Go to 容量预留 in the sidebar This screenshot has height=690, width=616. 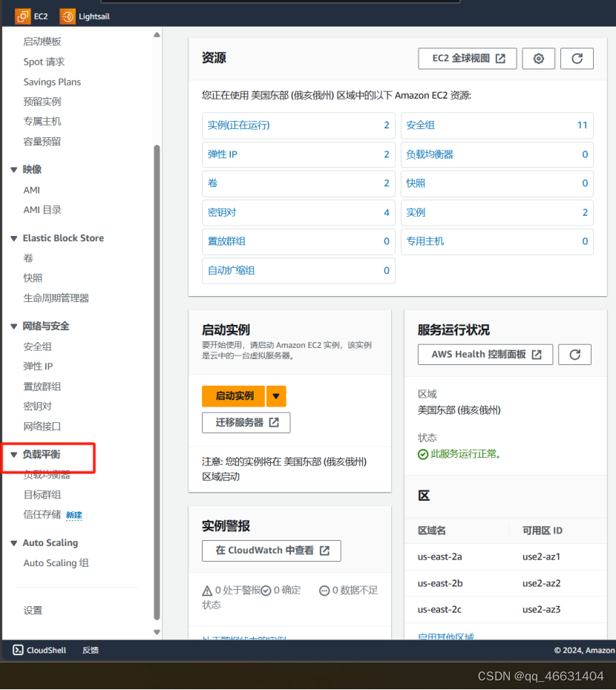(42, 142)
